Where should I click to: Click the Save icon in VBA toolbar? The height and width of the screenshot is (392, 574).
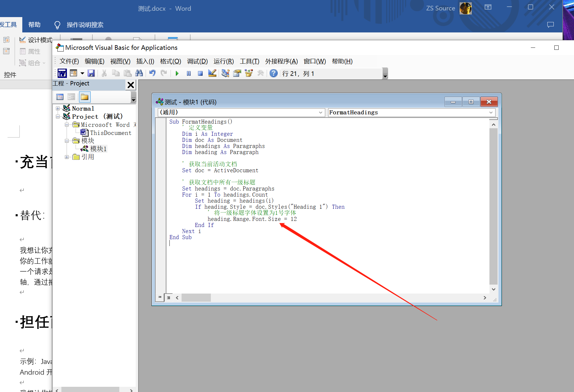click(91, 74)
